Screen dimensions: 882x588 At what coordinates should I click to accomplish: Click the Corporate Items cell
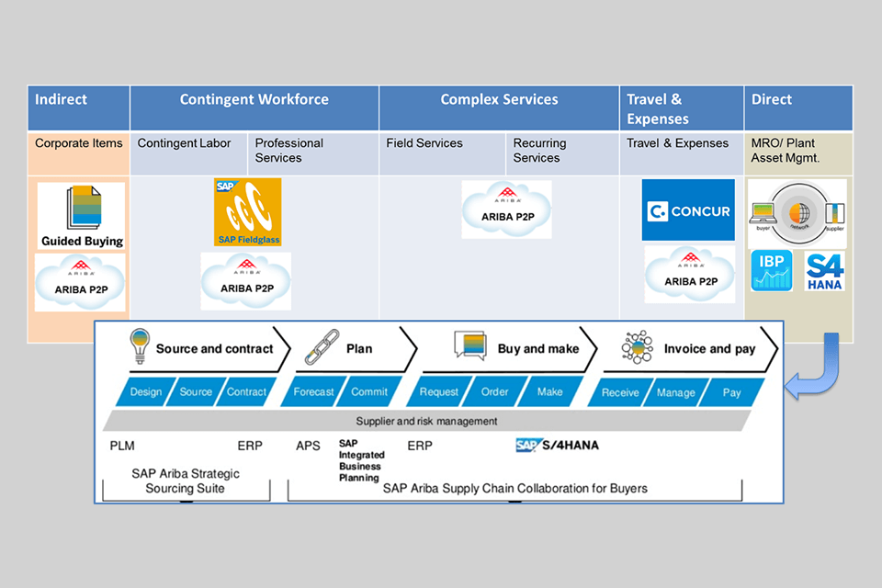click(79, 153)
